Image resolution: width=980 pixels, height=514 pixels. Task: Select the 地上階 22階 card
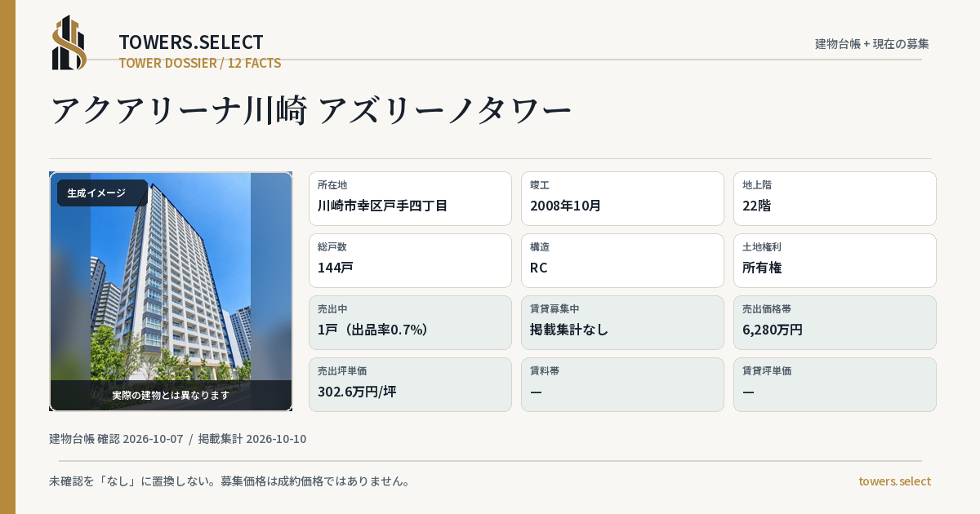(835, 198)
